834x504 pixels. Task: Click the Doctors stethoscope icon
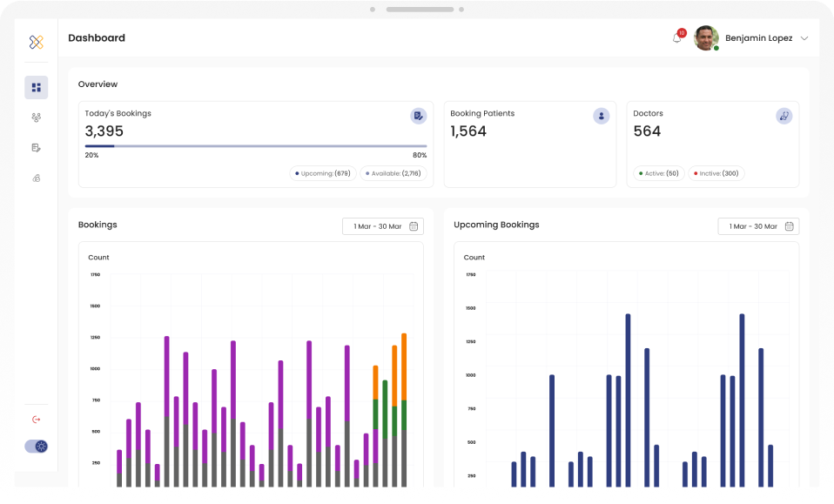(x=784, y=116)
